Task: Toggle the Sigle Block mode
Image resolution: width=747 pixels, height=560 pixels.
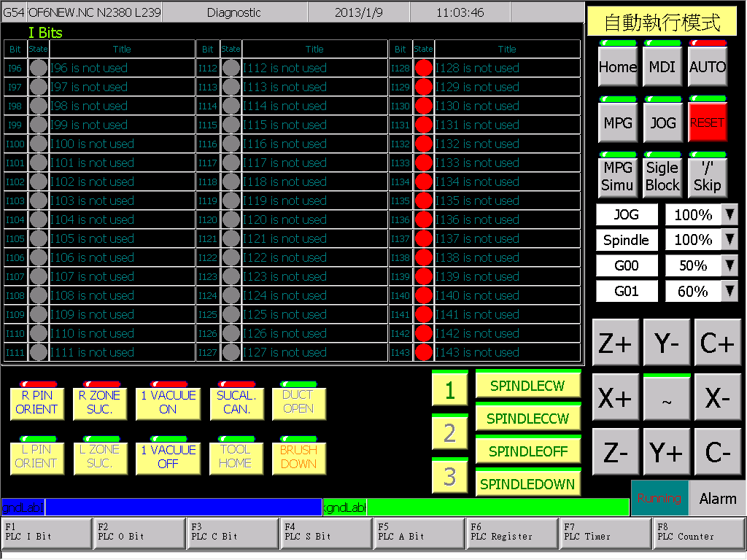Action: pos(662,175)
